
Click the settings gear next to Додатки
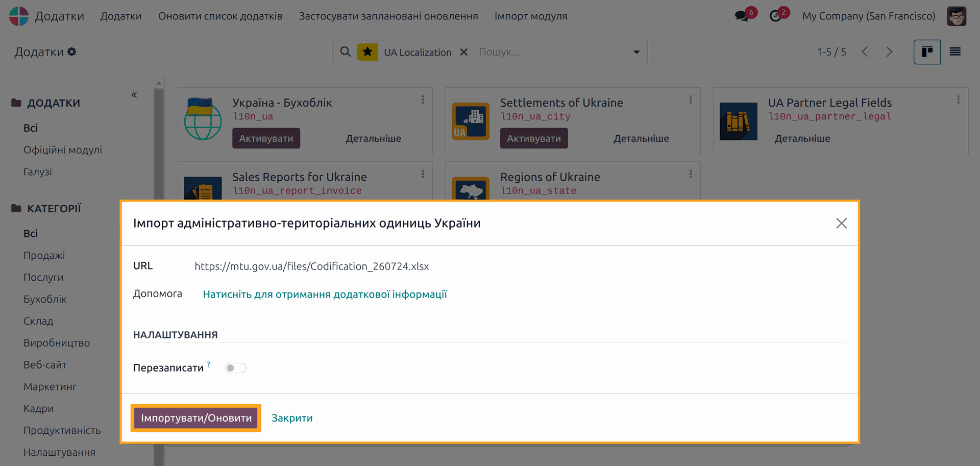point(72,52)
